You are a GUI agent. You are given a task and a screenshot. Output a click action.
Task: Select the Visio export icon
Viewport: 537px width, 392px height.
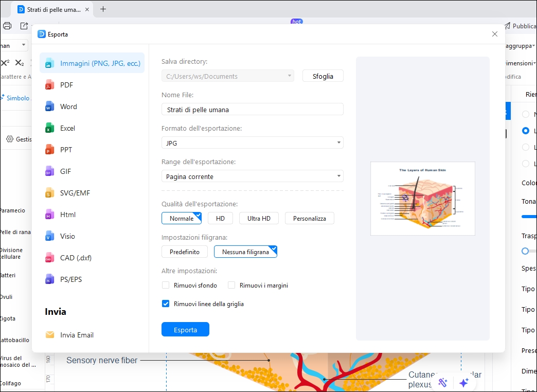(49, 236)
